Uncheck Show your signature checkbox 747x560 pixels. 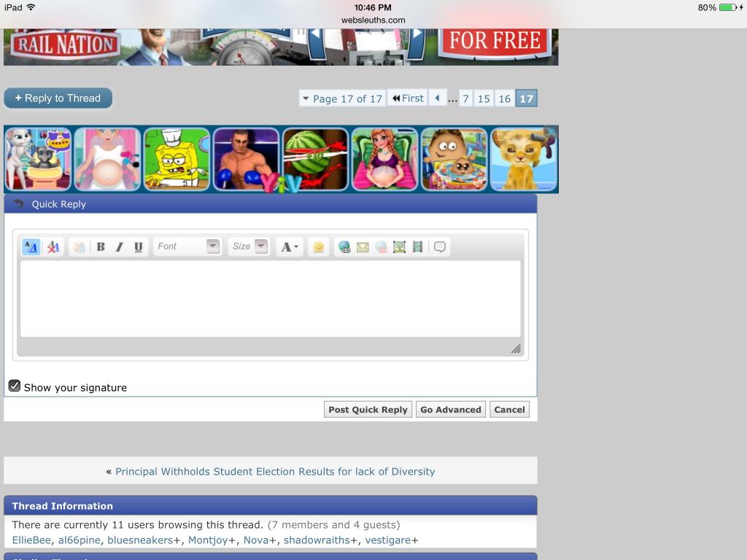[x=15, y=386]
